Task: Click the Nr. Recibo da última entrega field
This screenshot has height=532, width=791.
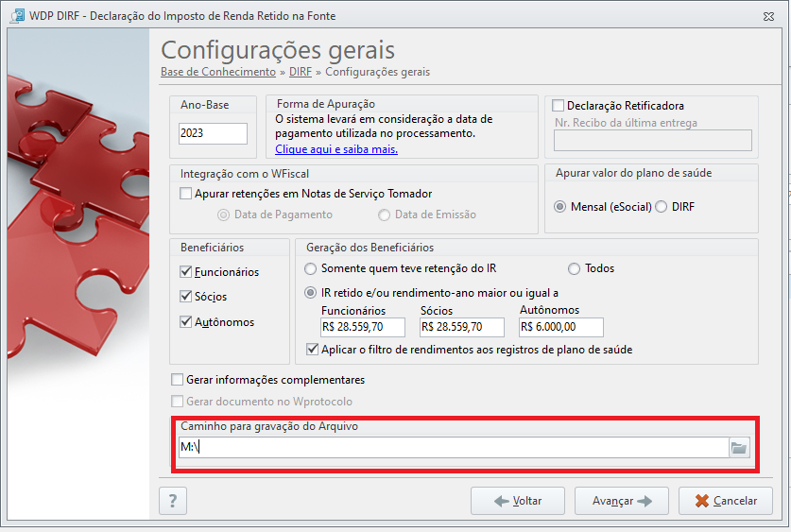Action: [653, 140]
